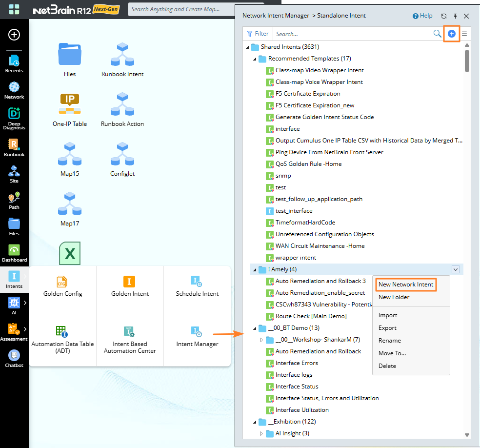Click the intent list vertical scrollbar
480x448 pixels.
coord(467,61)
